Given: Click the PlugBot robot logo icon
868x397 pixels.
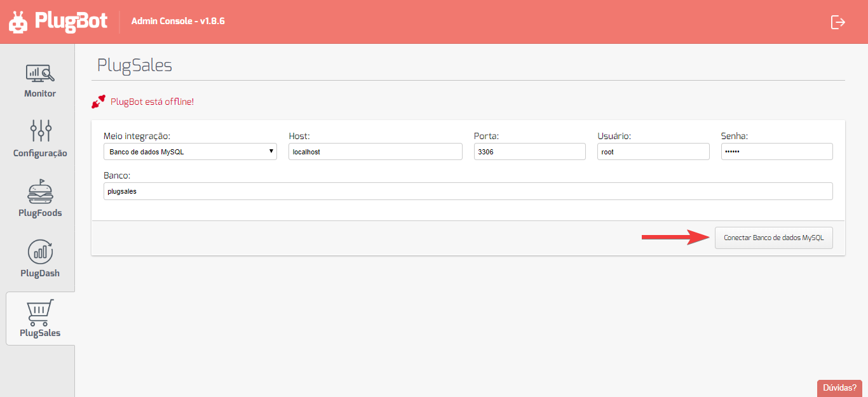Looking at the screenshot, I should pos(18,21).
